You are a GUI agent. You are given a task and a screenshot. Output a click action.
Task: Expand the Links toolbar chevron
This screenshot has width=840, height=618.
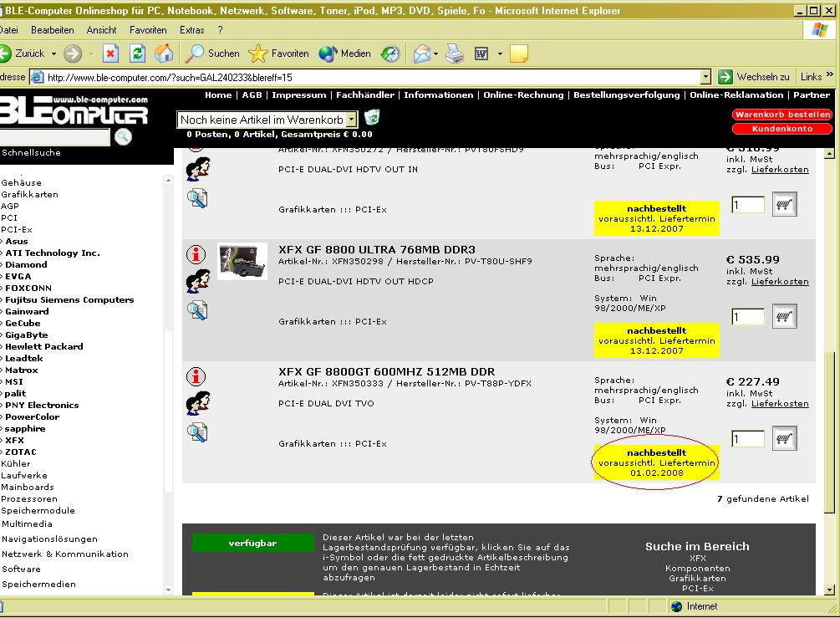tap(830, 74)
